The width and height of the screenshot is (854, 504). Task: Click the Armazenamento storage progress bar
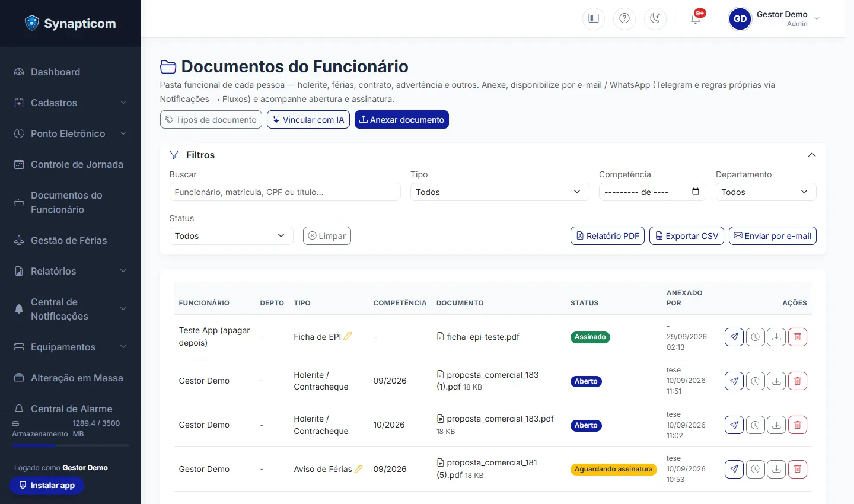[71, 445]
